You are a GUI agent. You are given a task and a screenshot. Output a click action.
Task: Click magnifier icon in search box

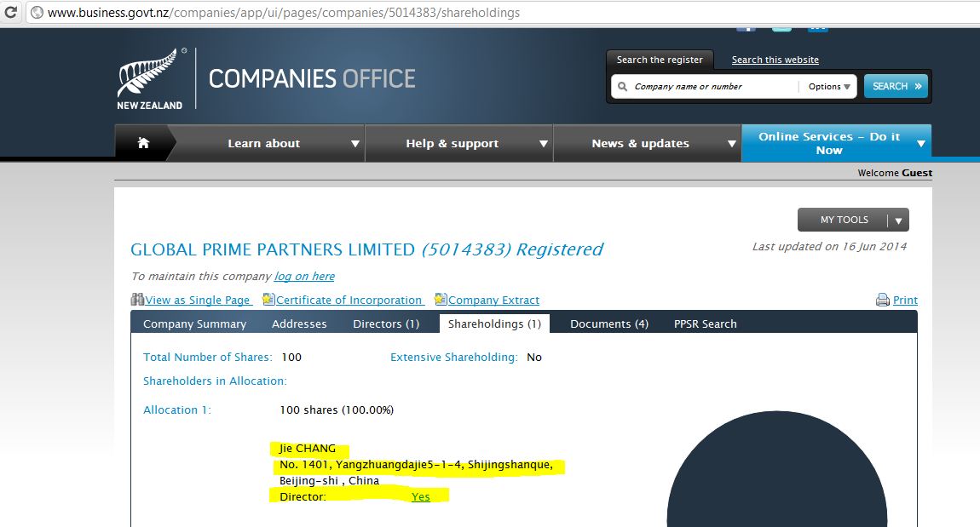click(622, 86)
